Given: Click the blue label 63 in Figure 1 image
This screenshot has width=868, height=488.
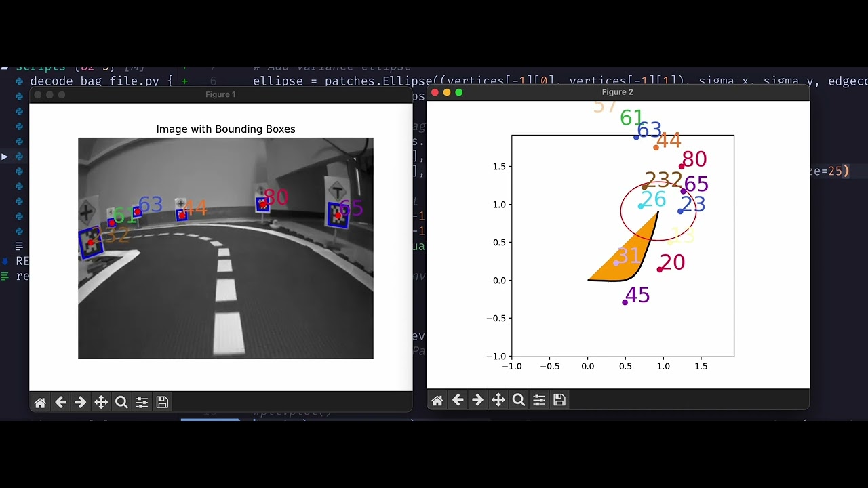Looking at the screenshot, I should click(x=151, y=204).
